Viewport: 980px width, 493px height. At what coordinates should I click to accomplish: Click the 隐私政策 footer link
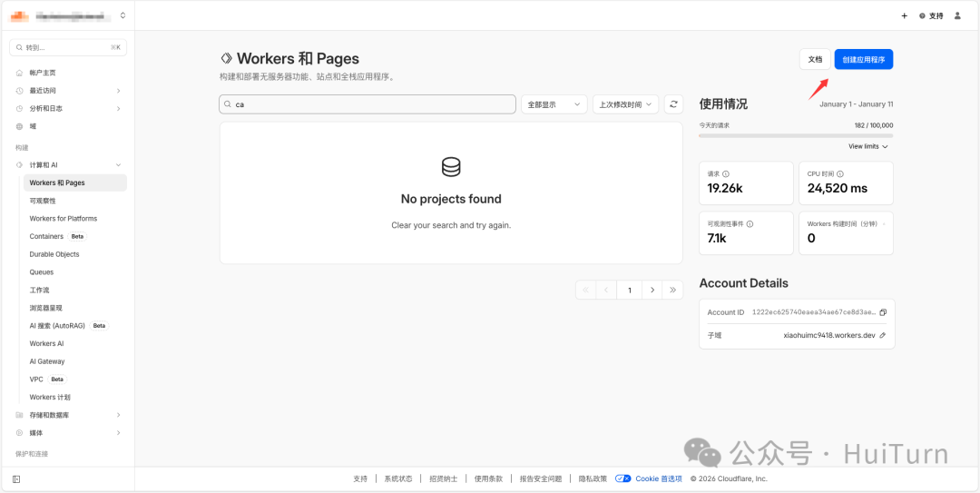point(593,478)
